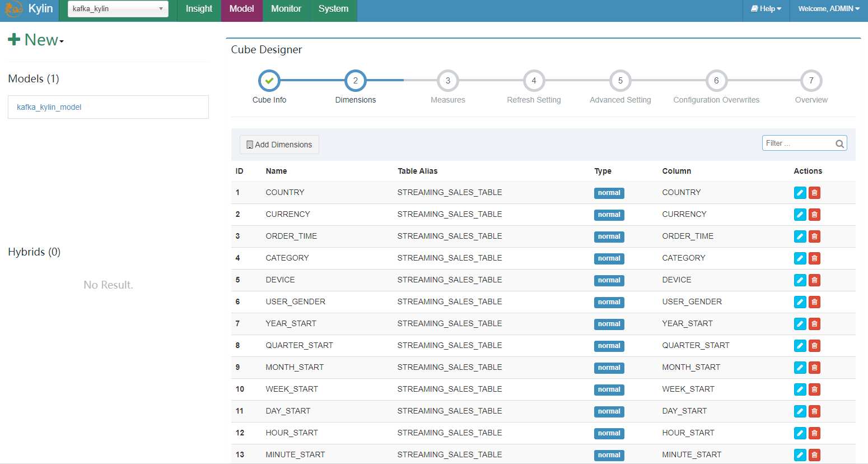Edit the HOUR_START dimension
This screenshot has width=868, height=464.
pyautogui.click(x=800, y=433)
